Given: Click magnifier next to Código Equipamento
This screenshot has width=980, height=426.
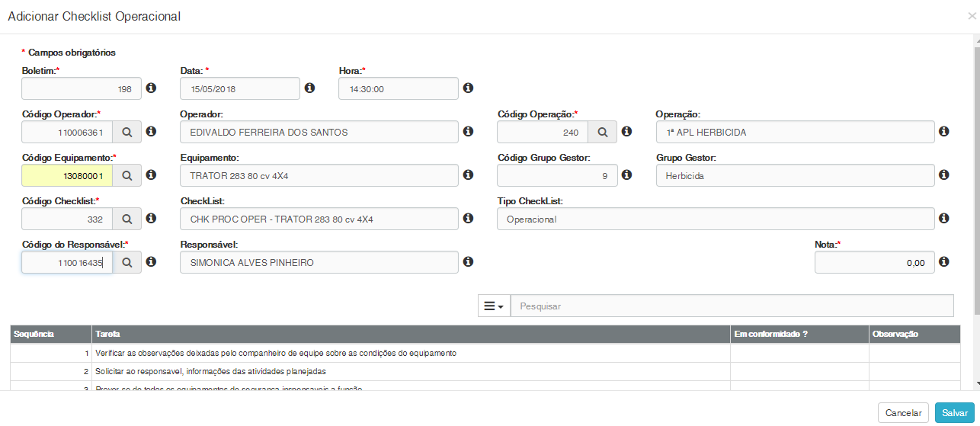Looking at the screenshot, I should (x=127, y=176).
